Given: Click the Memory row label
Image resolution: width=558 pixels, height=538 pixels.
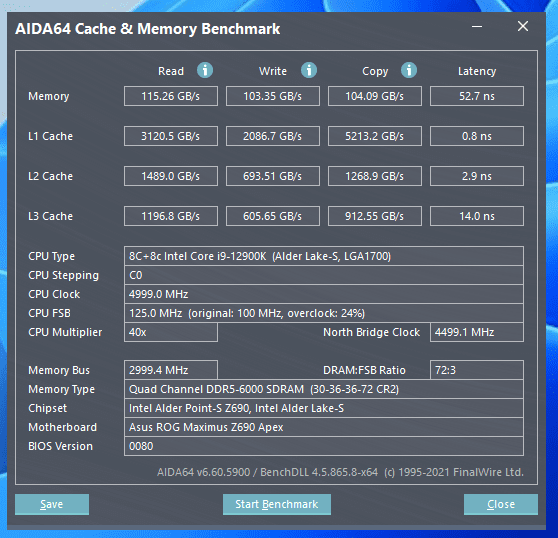Looking at the screenshot, I should tap(49, 96).
